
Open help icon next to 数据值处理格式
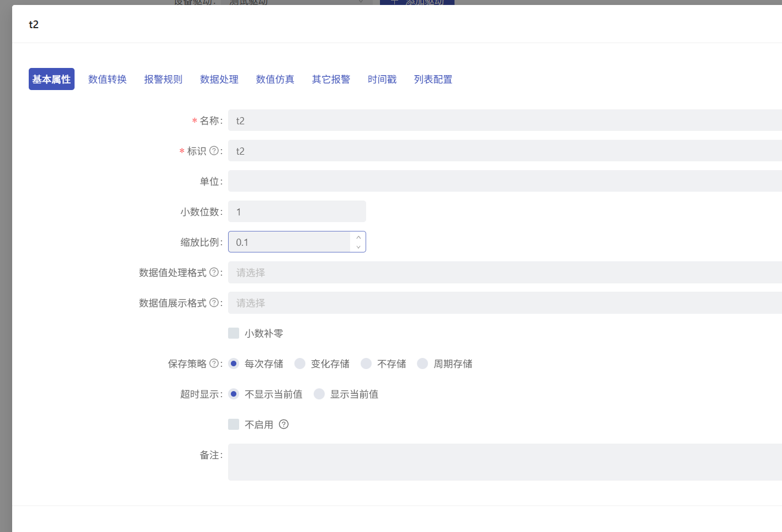(x=214, y=272)
